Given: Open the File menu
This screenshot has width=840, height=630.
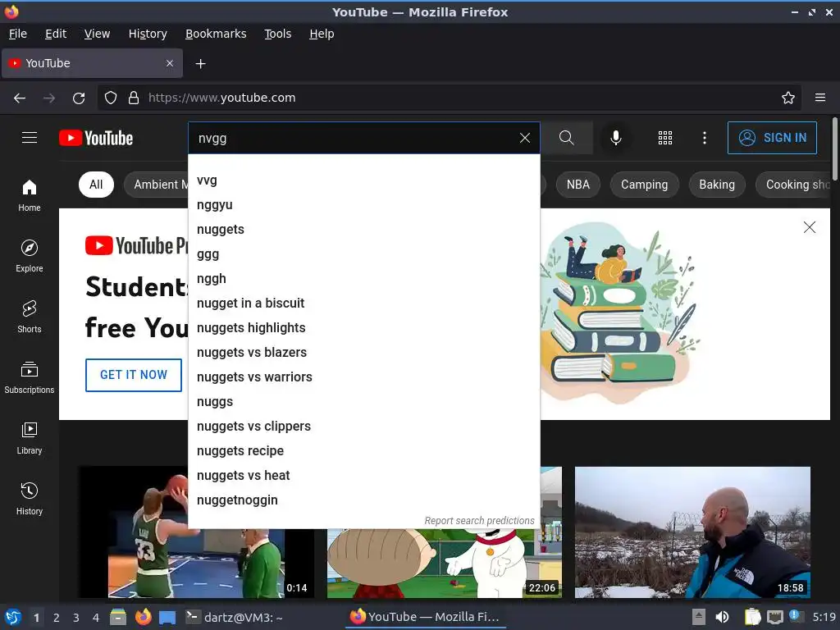Looking at the screenshot, I should point(18,34).
